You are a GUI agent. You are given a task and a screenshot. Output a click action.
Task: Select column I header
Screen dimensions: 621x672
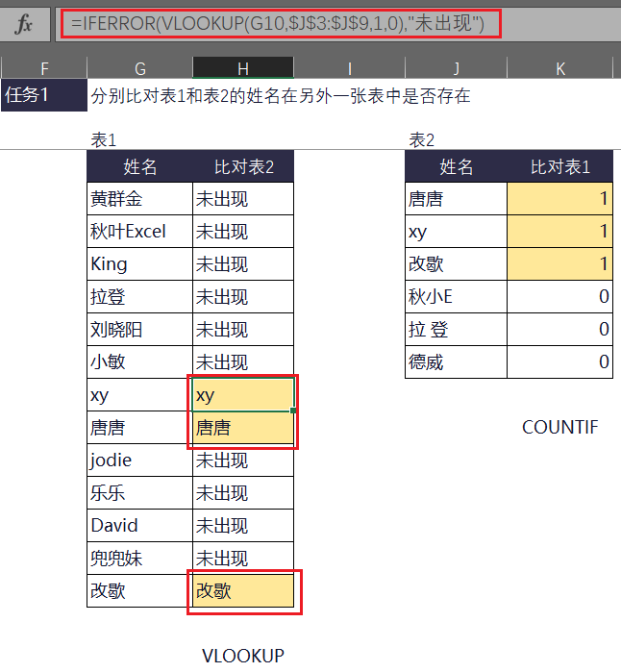coord(349,68)
